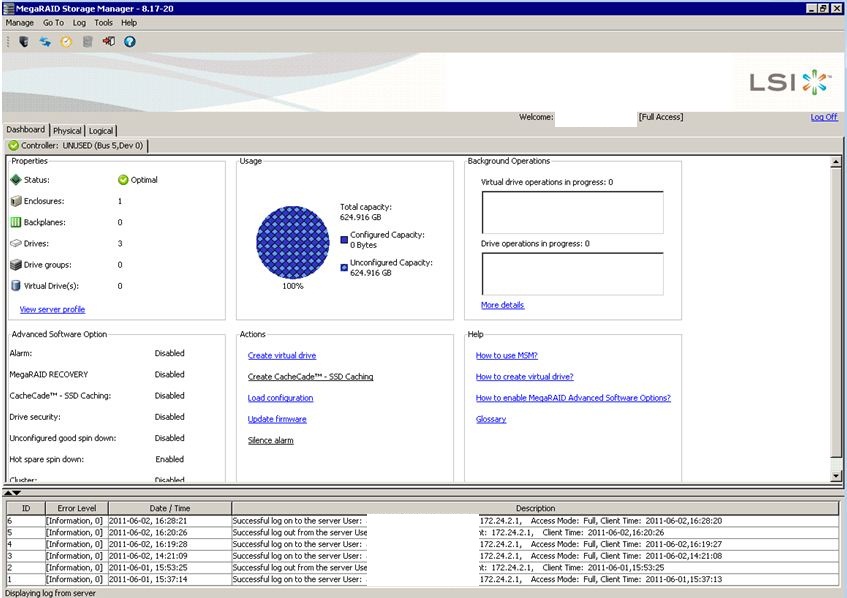Click the log off door toolbar icon
The height and width of the screenshot is (598, 847).
[x=109, y=42]
